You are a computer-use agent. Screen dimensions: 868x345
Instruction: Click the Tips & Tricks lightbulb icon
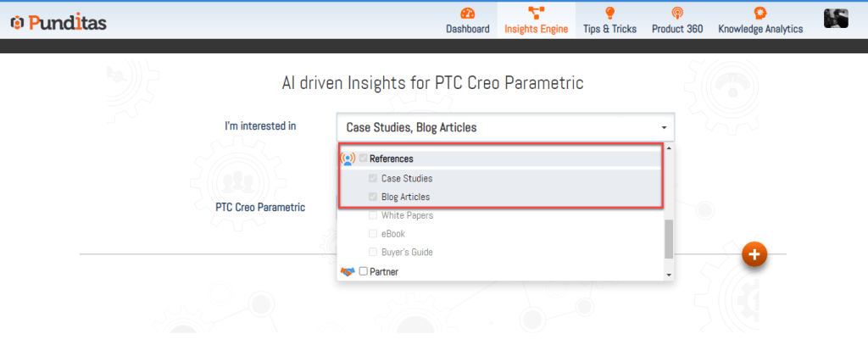609,13
